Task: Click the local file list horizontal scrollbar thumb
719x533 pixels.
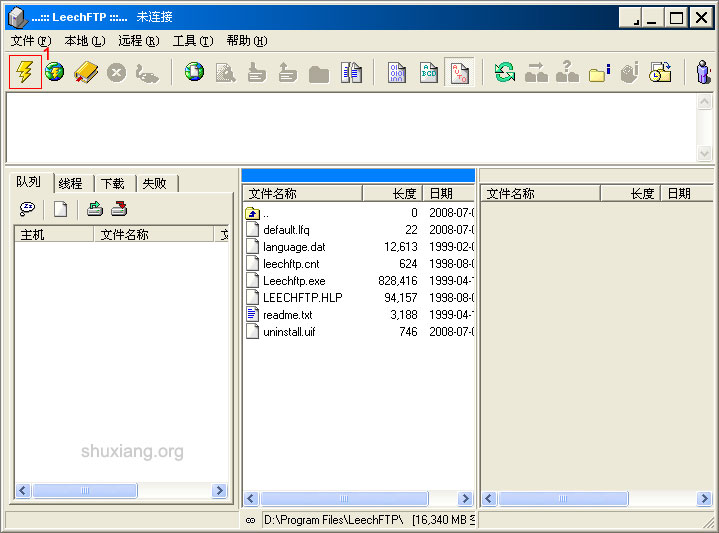Action: pyautogui.click(x=344, y=498)
